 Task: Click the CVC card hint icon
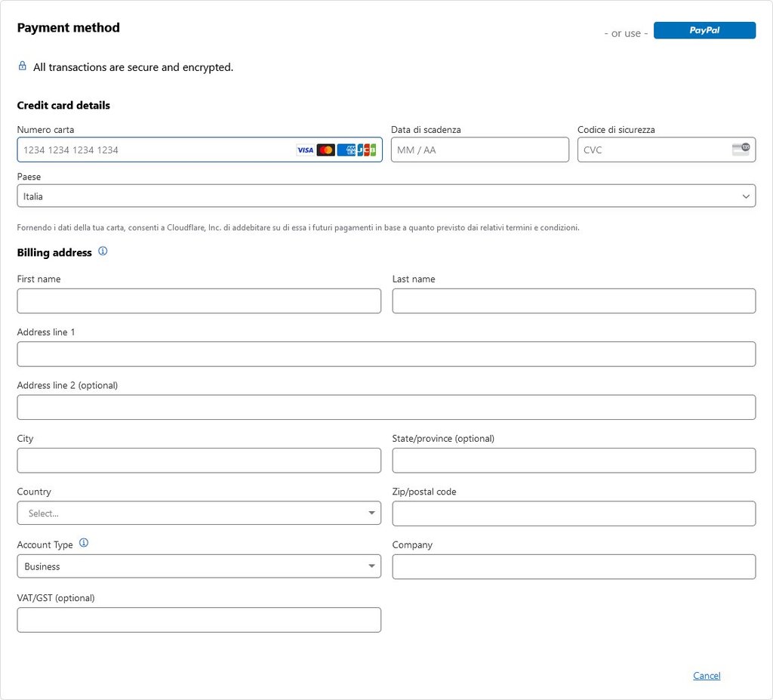(741, 149)
